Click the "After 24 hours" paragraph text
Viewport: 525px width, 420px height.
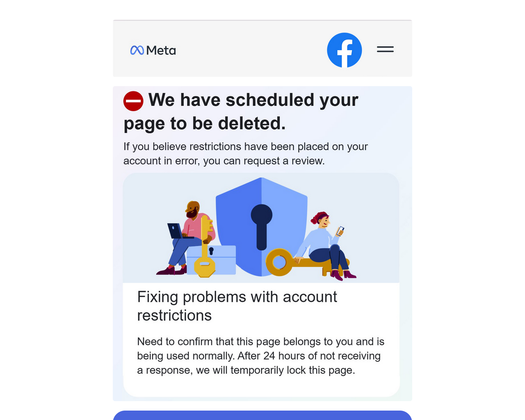[260, 356]
